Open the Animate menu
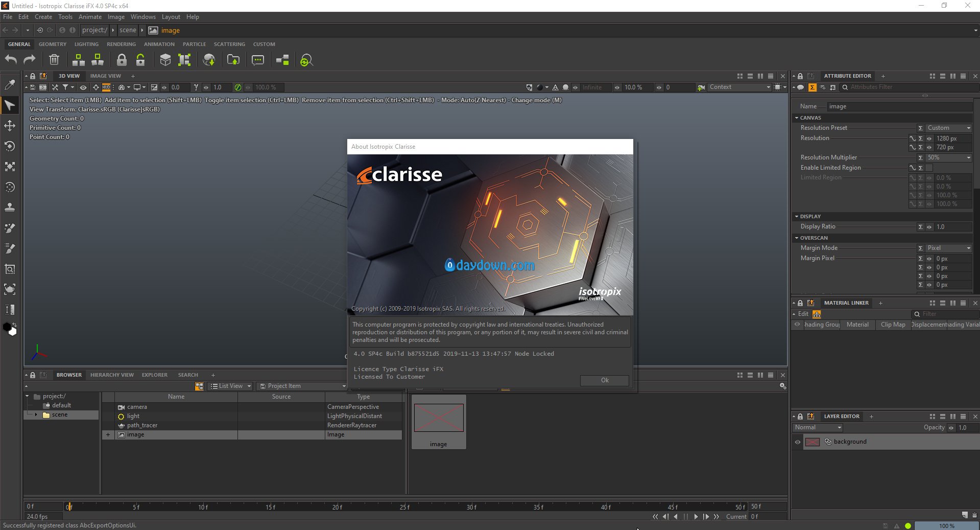This screenshot has height=530, width=980. click(x=90, y=17)
